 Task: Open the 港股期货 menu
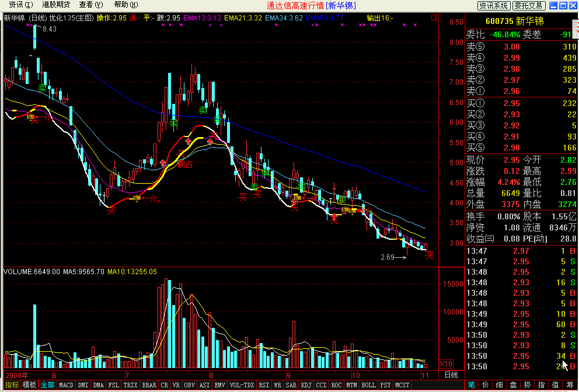point(56,5)
